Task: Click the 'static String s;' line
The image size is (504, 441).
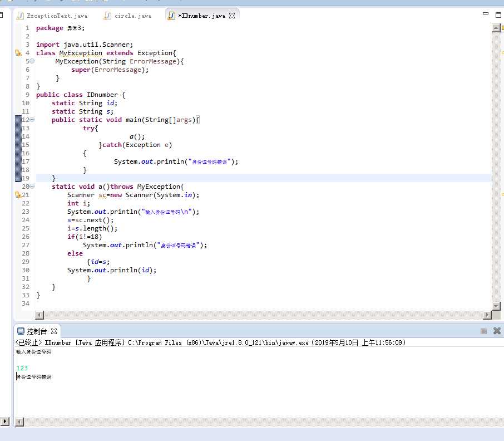Action: pos(82,111)
